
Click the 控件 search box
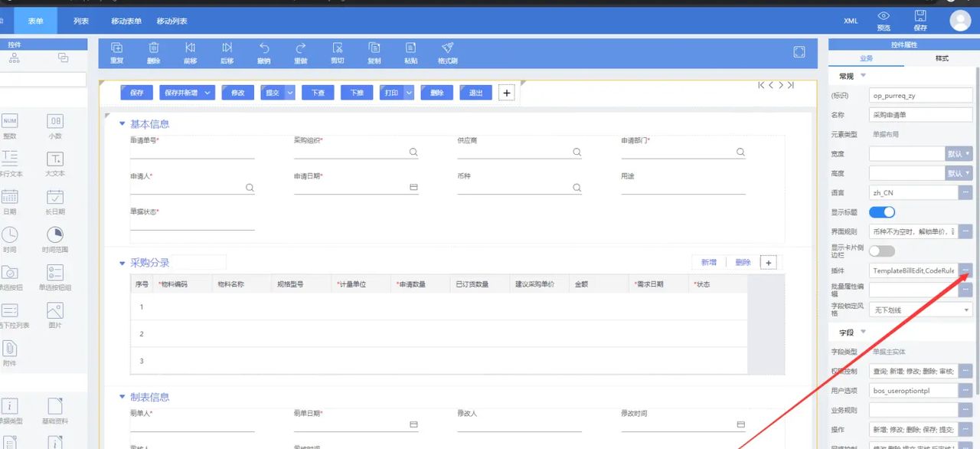click(43, 79)
